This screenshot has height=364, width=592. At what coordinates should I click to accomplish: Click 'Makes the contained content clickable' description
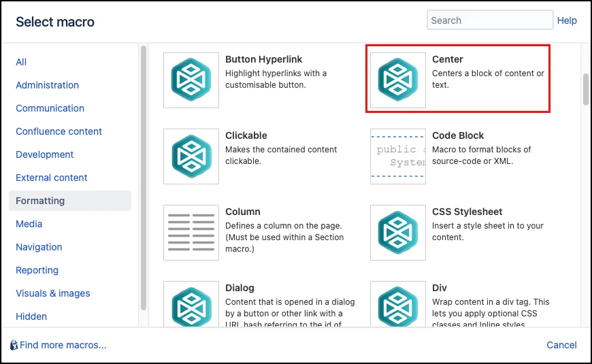pyautogui.click(x=281, y=155)
